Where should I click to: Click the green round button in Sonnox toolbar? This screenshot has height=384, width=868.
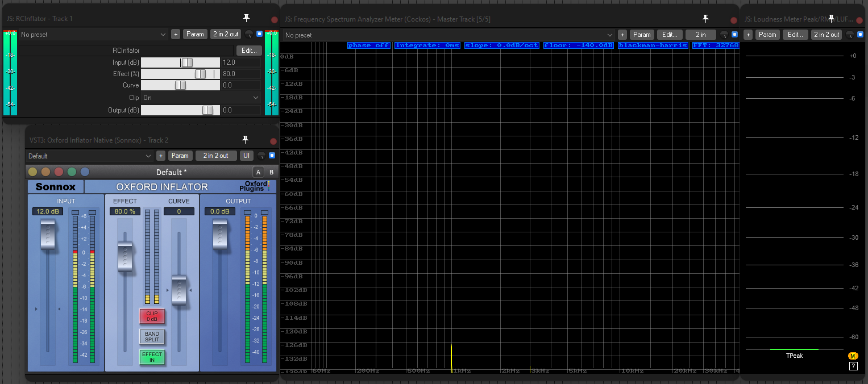pos(72,172)
